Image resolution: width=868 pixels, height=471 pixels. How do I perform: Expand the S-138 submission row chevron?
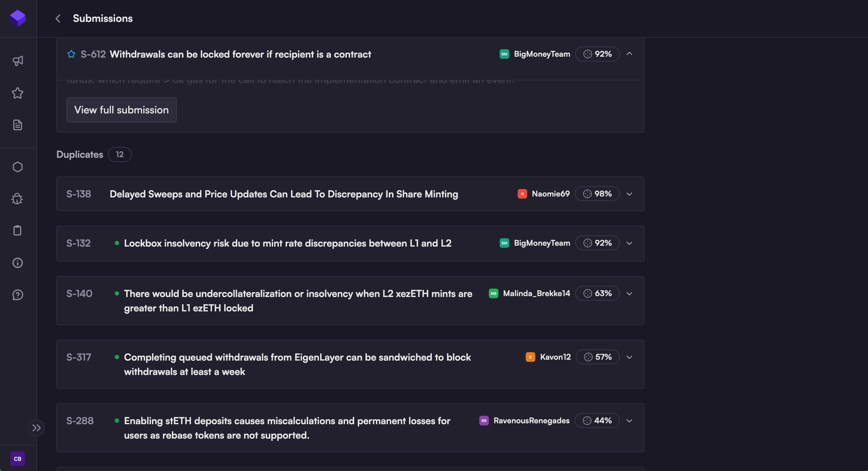pyautogui.click(x=629, y=194)
